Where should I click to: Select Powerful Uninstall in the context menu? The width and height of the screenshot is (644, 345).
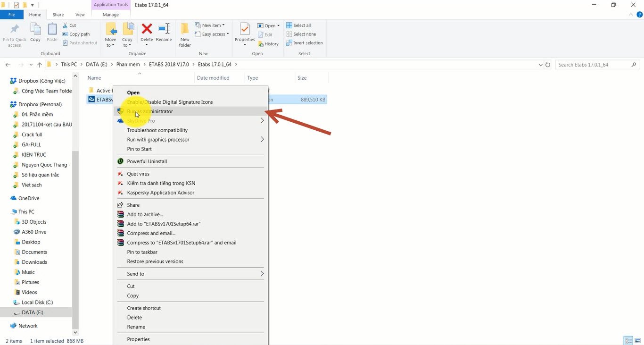pyautogui.click(x=191, y=161)
